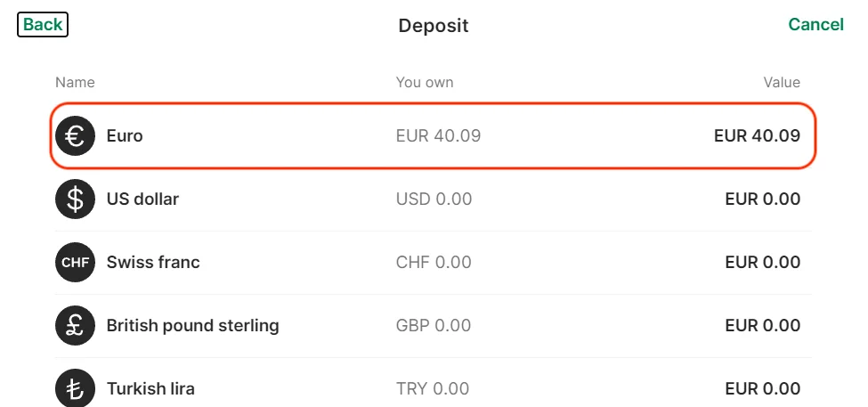The image size is (868, 407).
Task: Click the US dollar sign icon
Action: (76, 199)
